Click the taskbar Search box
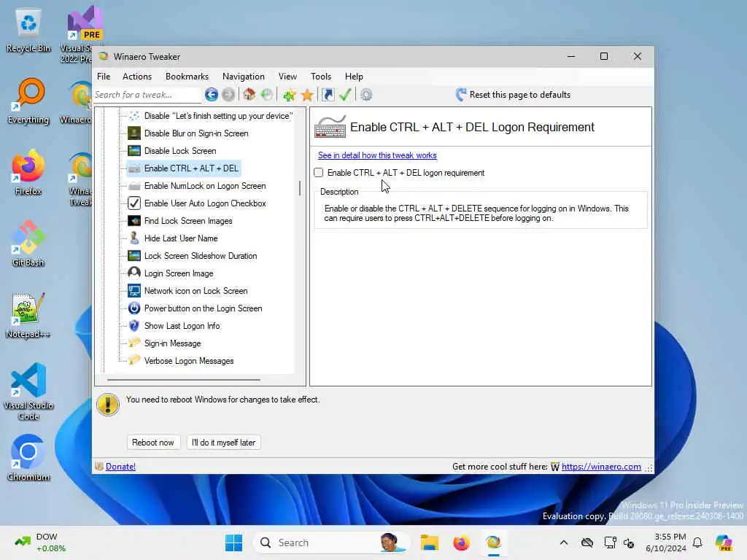 pos(332,542)
